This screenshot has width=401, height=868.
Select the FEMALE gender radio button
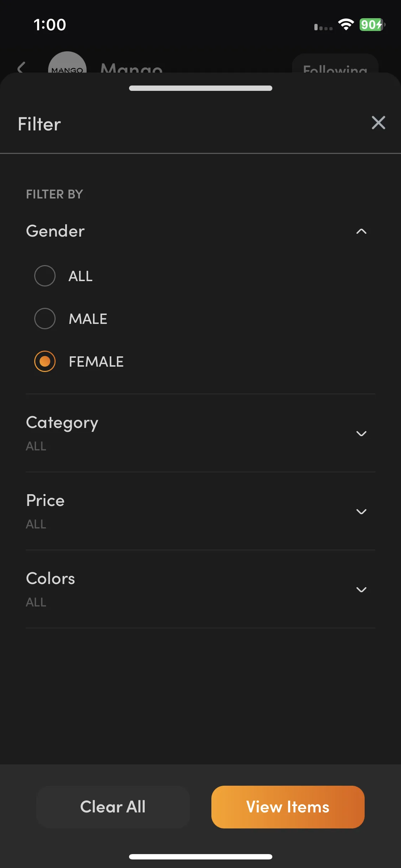pos(45,361)
